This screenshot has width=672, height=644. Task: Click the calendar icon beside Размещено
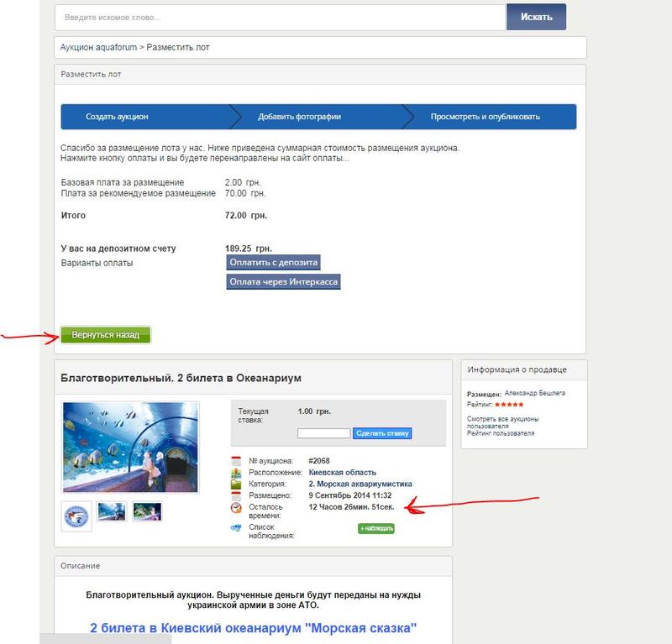pos(235,495)
